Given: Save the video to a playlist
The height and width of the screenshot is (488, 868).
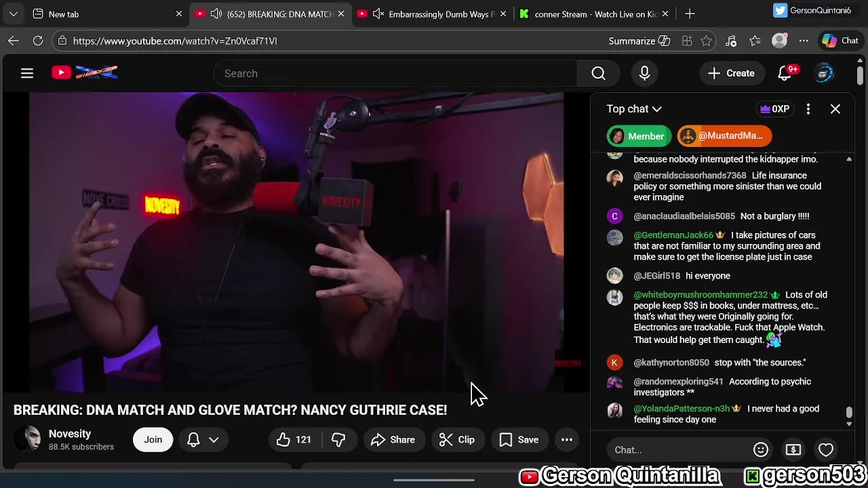Looking at the screenshot, I should [519, 440].
